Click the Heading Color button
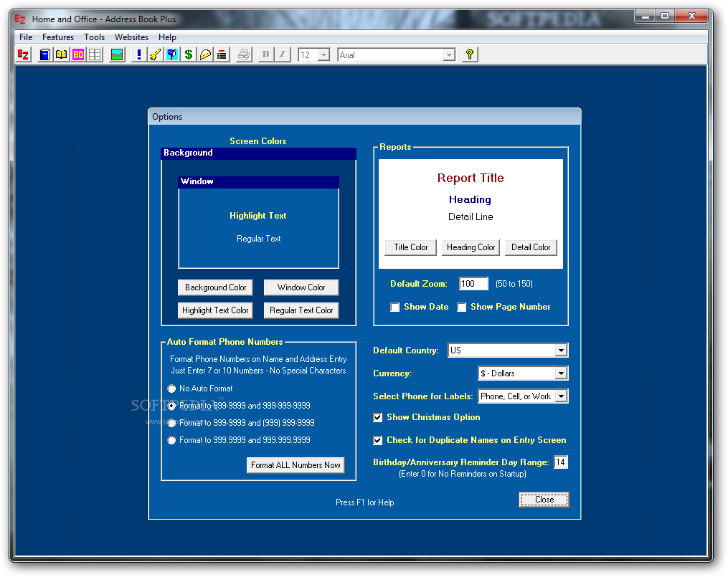 coord(471,247)
